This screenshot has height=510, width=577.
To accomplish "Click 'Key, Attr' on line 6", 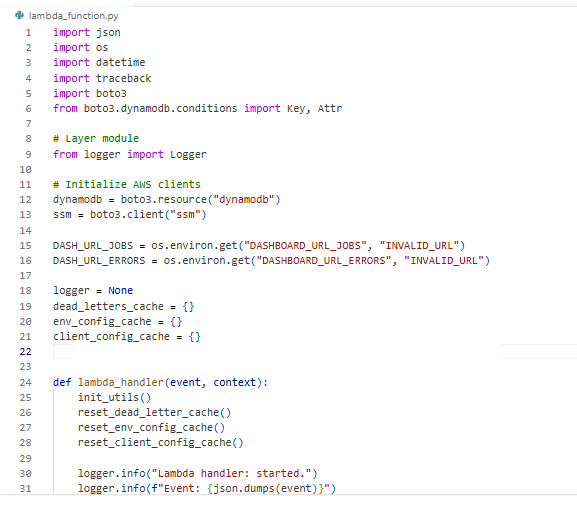I will [x=315, y=109].
